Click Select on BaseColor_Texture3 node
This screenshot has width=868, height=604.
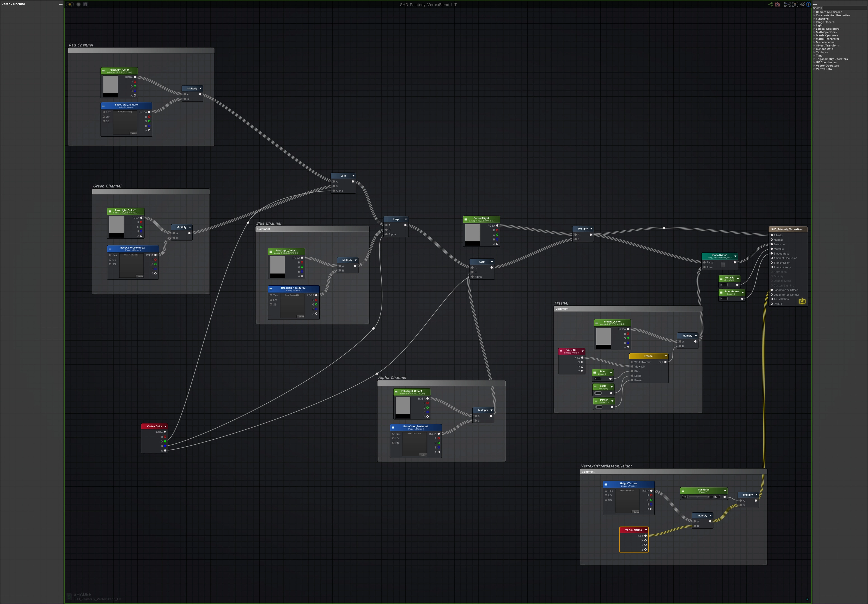click(x=301, y=317)
